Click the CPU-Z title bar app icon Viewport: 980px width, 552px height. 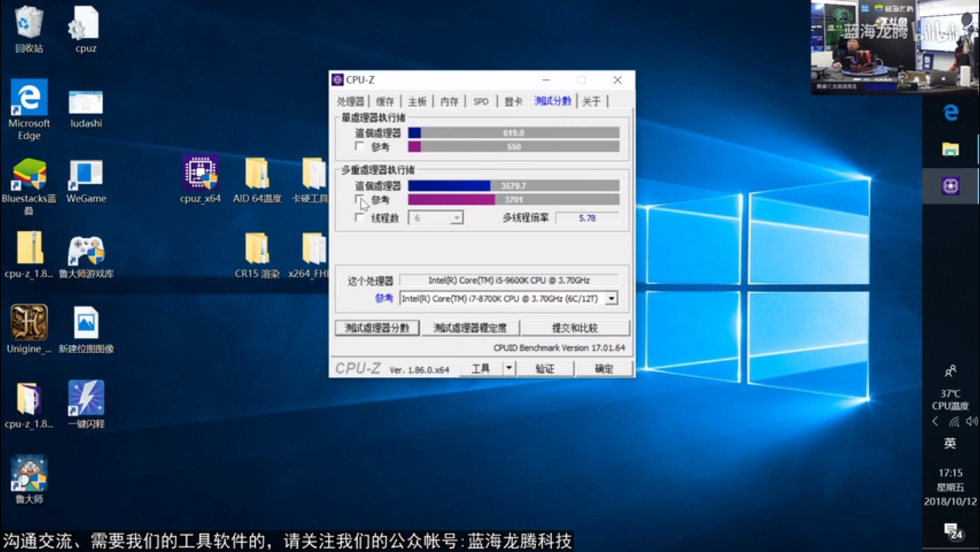pos(338,80)
